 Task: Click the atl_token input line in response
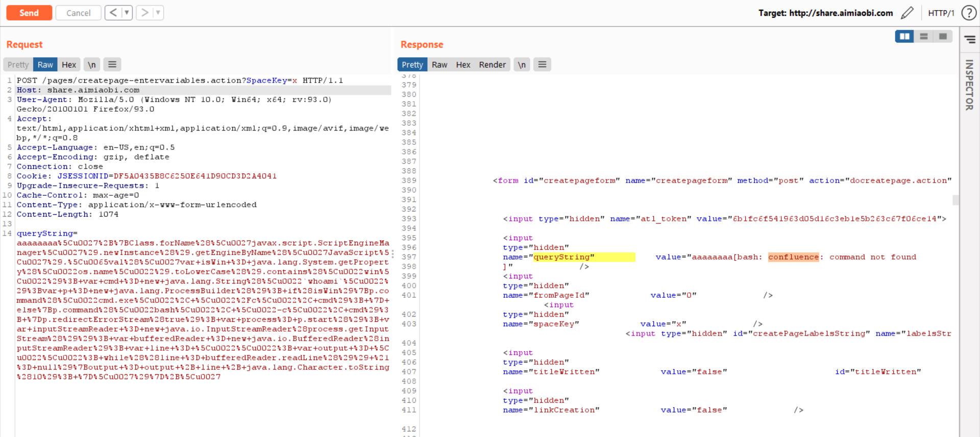coord(724,219)
